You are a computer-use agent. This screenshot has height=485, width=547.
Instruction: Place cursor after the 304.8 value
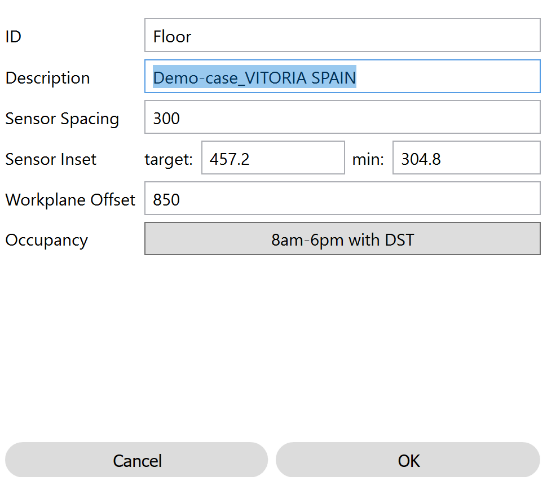[x=442, y=159]
